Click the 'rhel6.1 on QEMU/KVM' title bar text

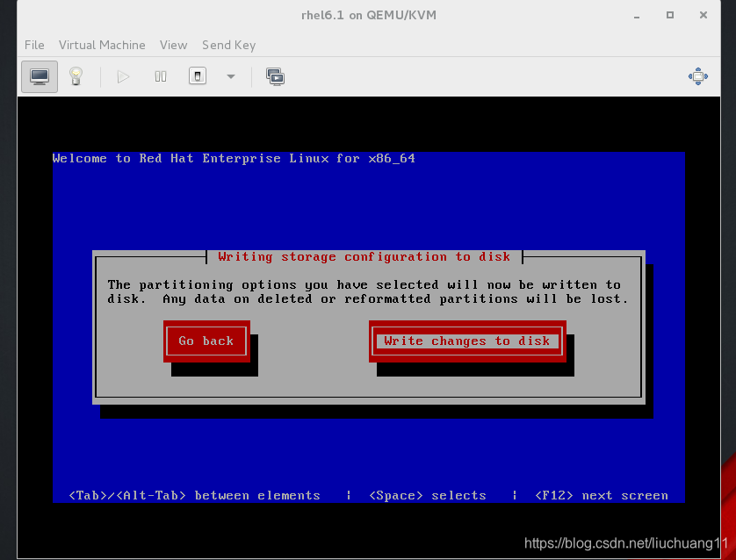369,16
